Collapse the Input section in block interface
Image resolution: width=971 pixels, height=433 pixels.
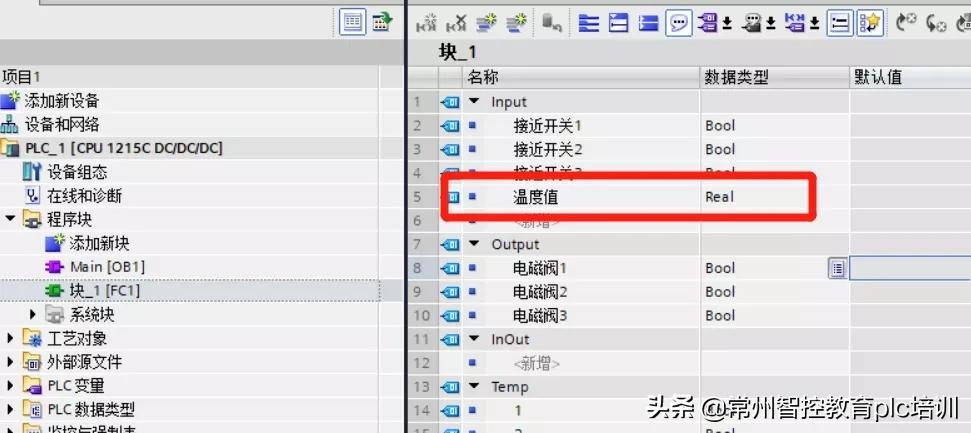[x=474, y=102]
